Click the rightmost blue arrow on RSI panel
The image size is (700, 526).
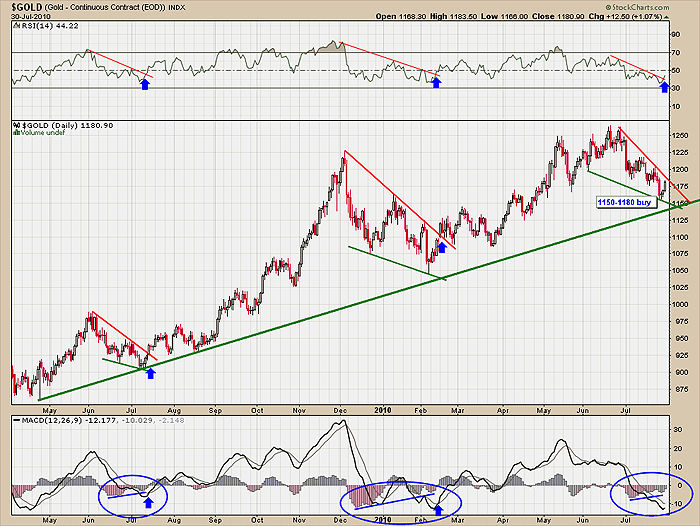[x=666, y=87]
